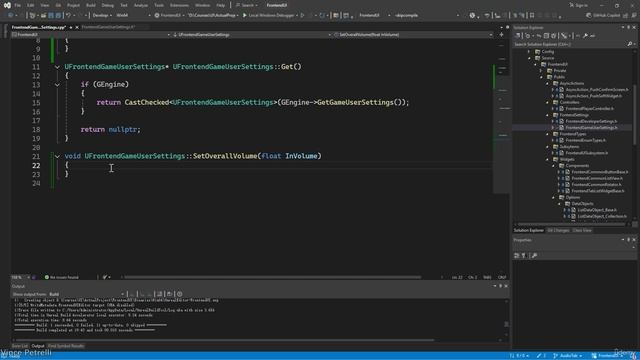The height and width of the screenshot is (360, 640).
Task: Click the Search box in the title bar
Action: tap(247, 5)
